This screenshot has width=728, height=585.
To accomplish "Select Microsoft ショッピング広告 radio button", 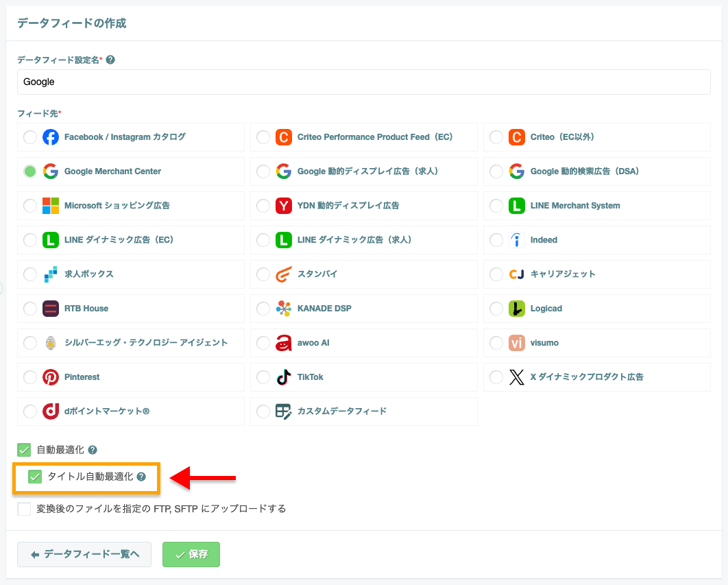I will coord(30,206).
